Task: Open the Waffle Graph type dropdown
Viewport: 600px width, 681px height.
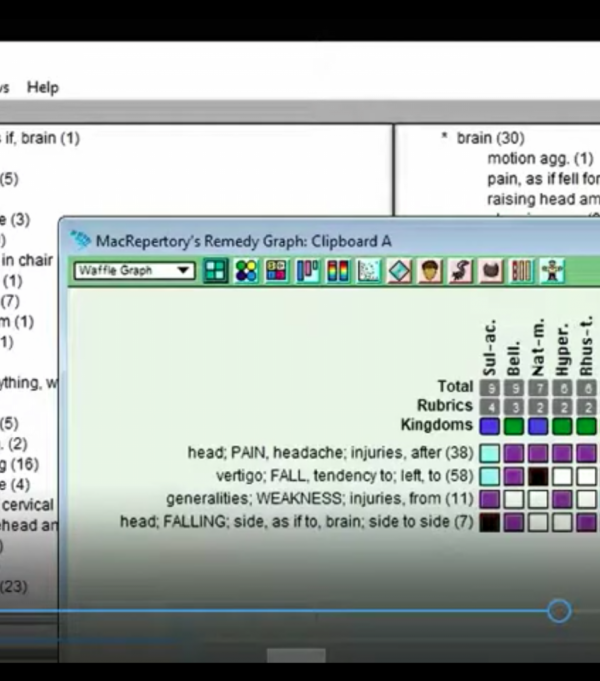Action: click(x=134, y=271)
